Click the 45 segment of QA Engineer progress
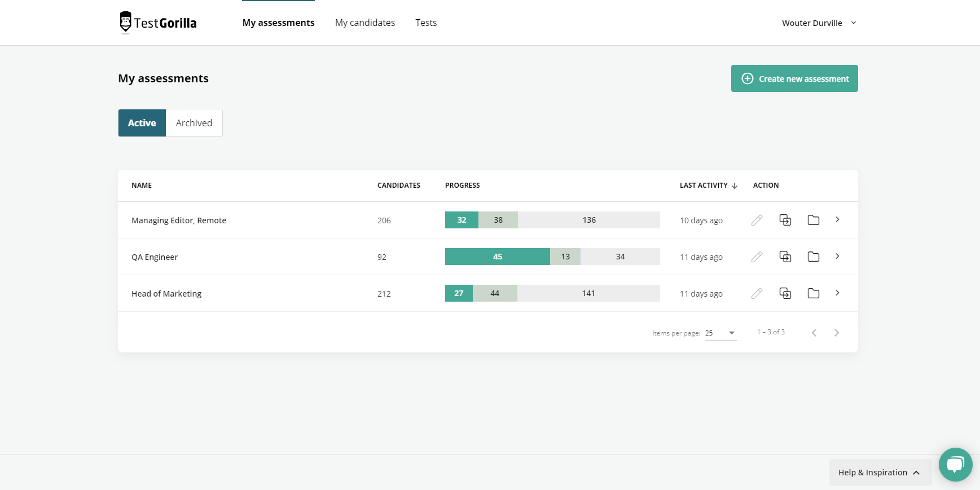 tap(498, 257)
